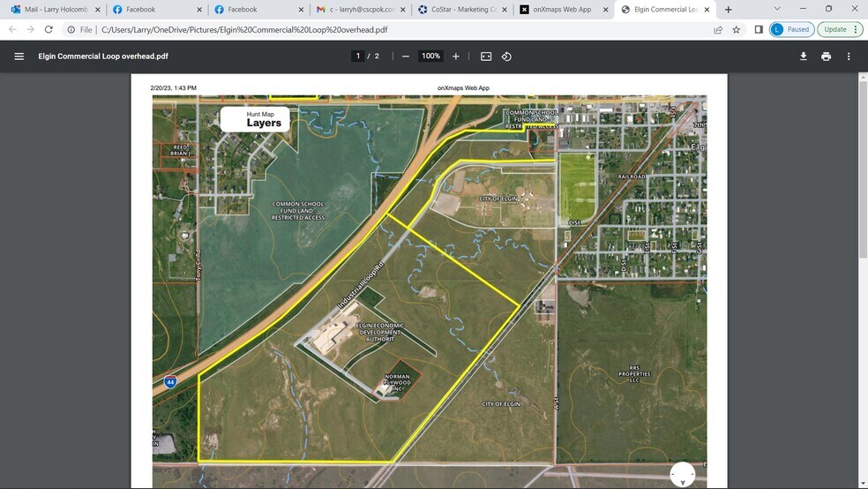
Task: Click the vertical scrollbar on the right
Action: (863, 177)
